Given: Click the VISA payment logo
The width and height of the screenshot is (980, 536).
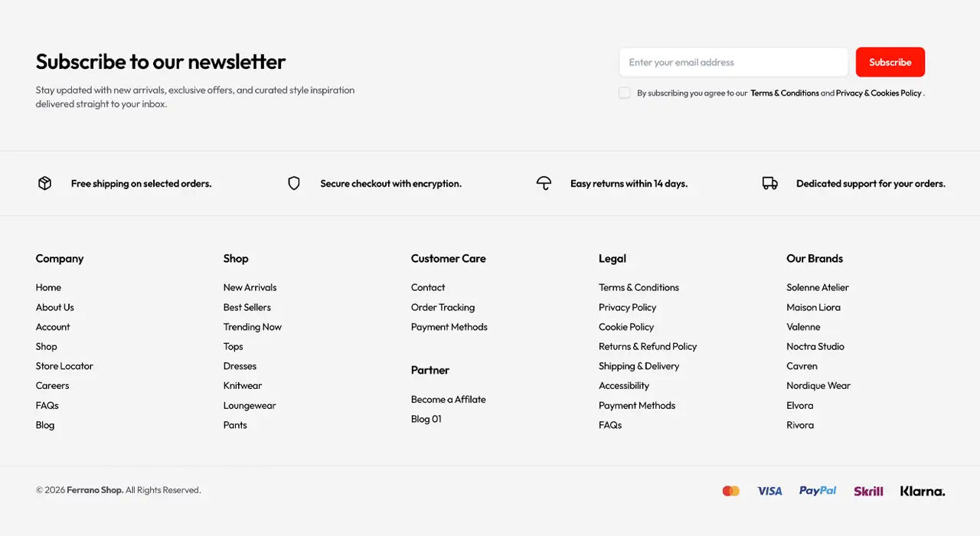Looking at the screenshot, I should [769, 491].
